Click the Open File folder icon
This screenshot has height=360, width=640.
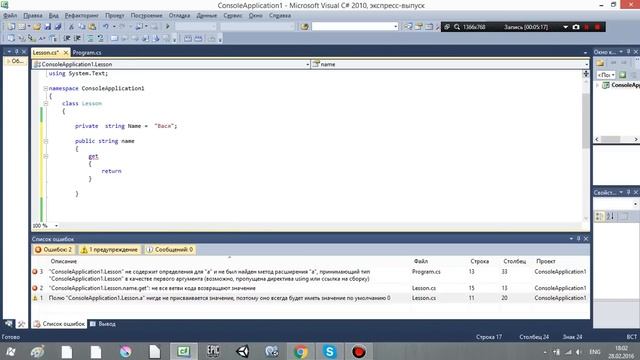(37, 27)
